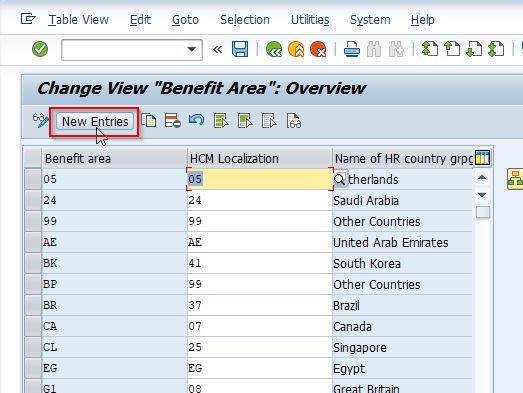This screenshot has width=523, height=393.
Task: Click the HCM Localization column header
Action: [259, 158]
